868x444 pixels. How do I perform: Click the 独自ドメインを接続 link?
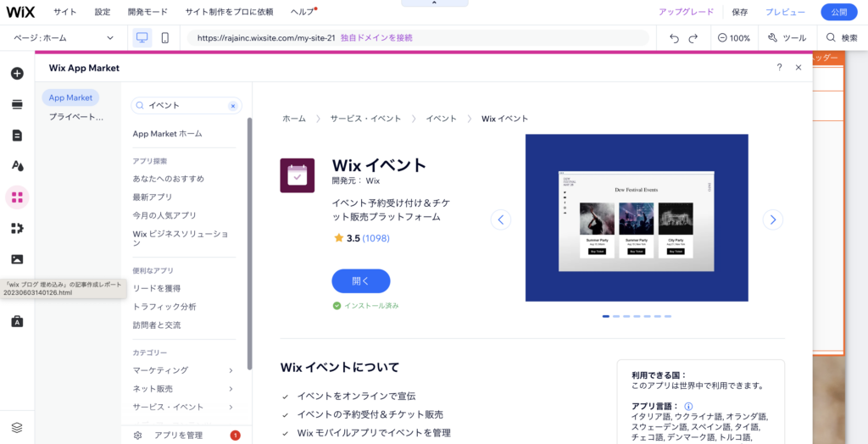click(x=376, y=37)
